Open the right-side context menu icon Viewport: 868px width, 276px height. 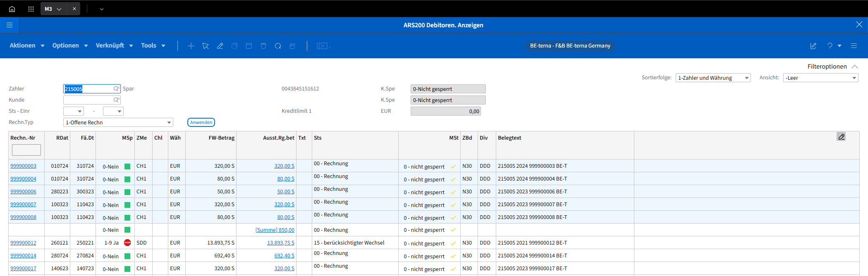tap(854, 46)
